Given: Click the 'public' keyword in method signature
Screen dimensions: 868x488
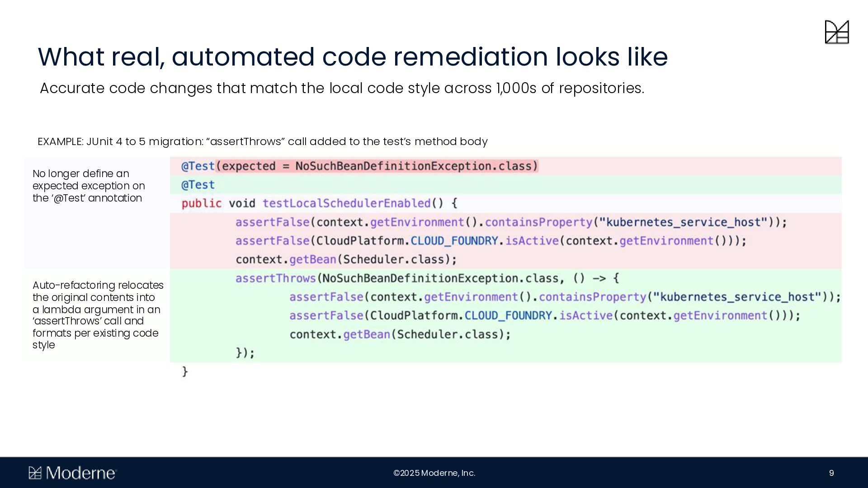Looking at the screenshot, I should tap(201, 203).
